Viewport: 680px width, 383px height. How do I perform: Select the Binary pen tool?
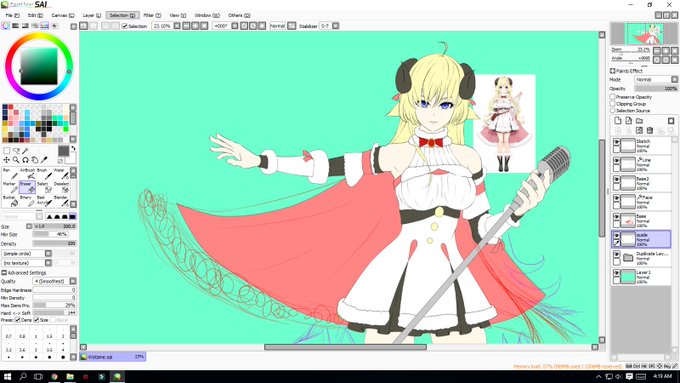[x=27, y=200]
